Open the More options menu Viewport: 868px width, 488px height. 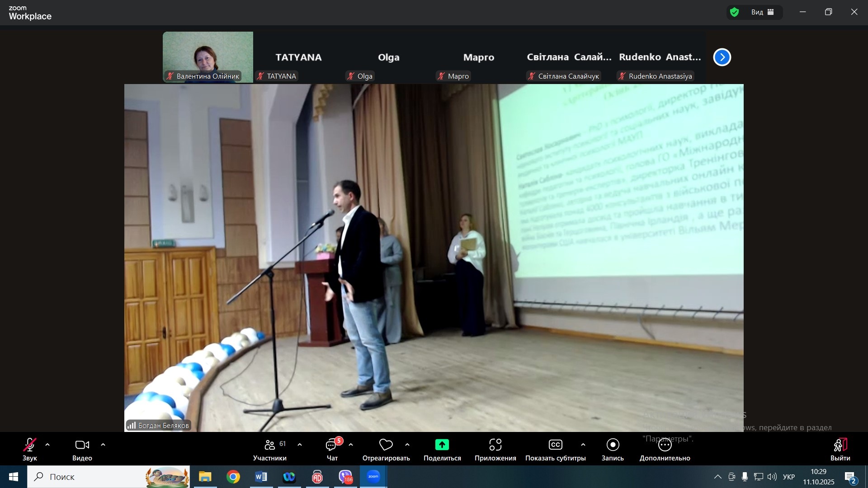[665, 445]
